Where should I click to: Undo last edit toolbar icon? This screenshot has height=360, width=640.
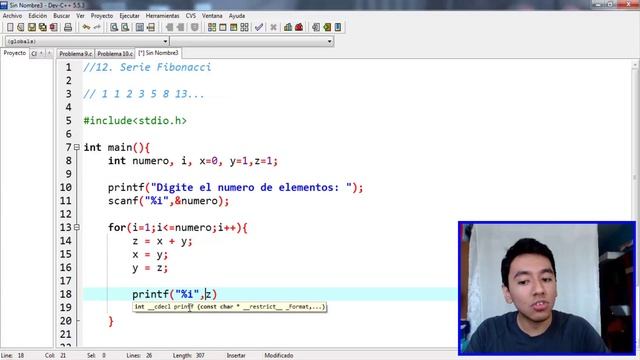(x=86, y=27)
